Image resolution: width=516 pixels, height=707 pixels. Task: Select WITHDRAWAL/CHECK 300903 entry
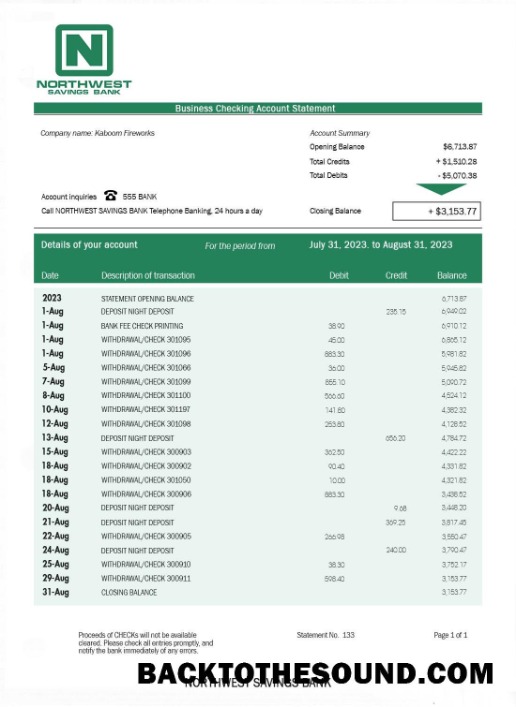[x=146, y=452]
